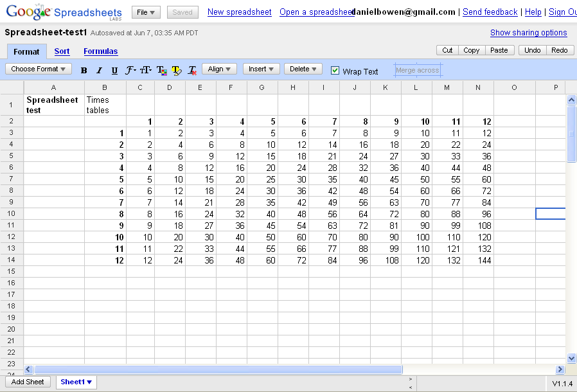Screen dimensions: 577x392
Task: Toggle the Wrap Text checkbox
Action: [x=335, y=71]
